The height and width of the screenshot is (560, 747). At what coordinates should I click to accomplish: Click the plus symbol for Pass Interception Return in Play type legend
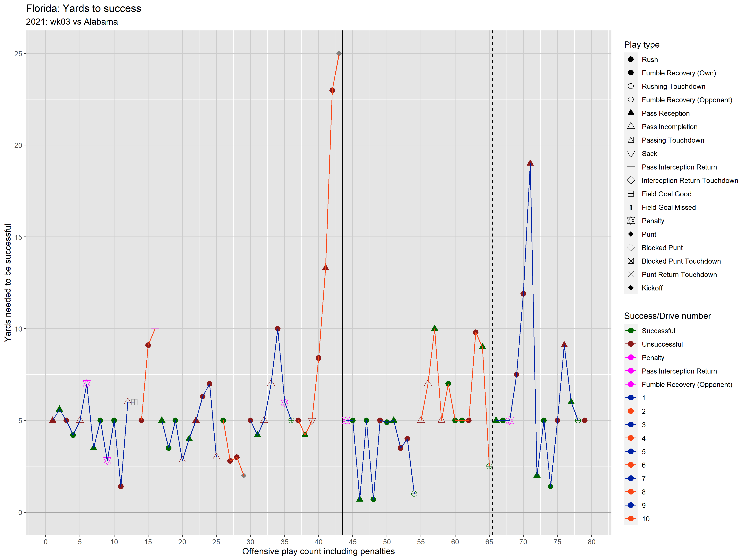pyautogui.click(x=630, y=167)
